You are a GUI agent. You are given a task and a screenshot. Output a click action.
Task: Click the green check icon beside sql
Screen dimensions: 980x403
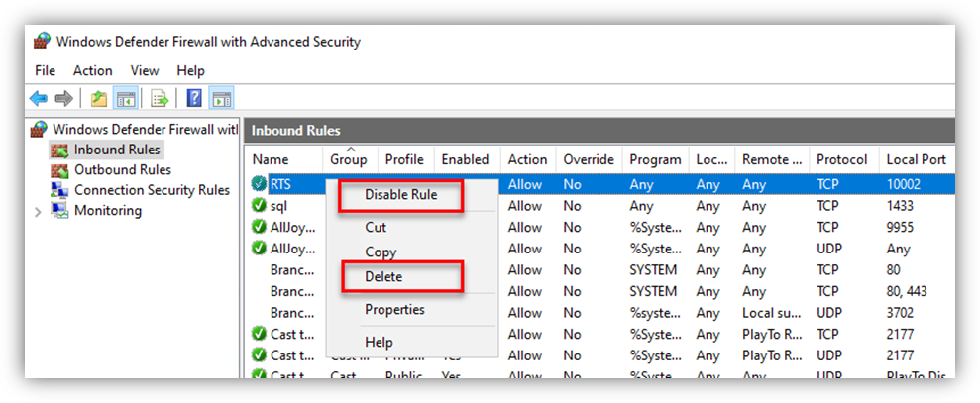point(259,206)
